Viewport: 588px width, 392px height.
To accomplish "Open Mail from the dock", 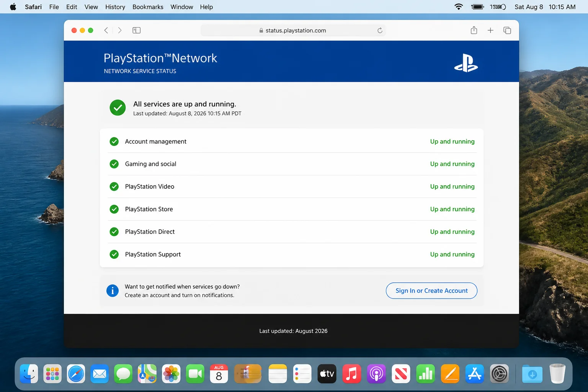I will [x=100, y=374].
